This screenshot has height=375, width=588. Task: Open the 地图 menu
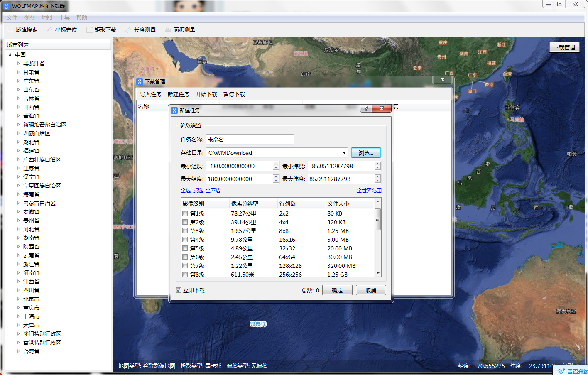[x=47, y=17]
